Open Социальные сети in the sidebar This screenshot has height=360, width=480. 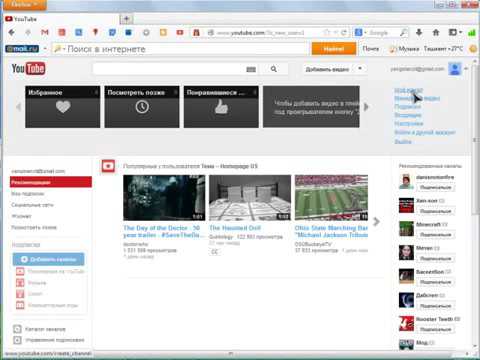point(32,205)
